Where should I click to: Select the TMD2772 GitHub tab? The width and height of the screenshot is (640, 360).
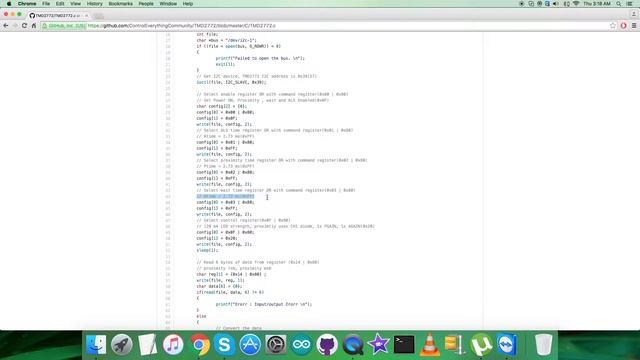[x=57, y=16]
